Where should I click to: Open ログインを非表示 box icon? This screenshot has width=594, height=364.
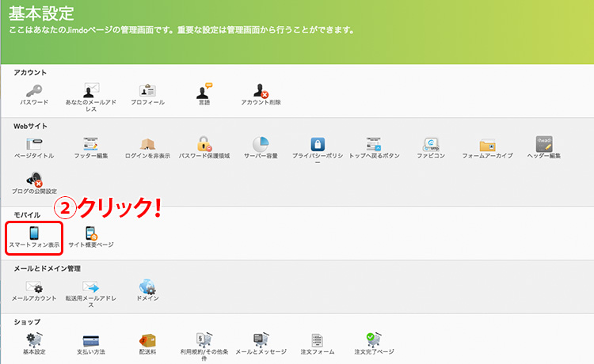(x=147, y=144)
